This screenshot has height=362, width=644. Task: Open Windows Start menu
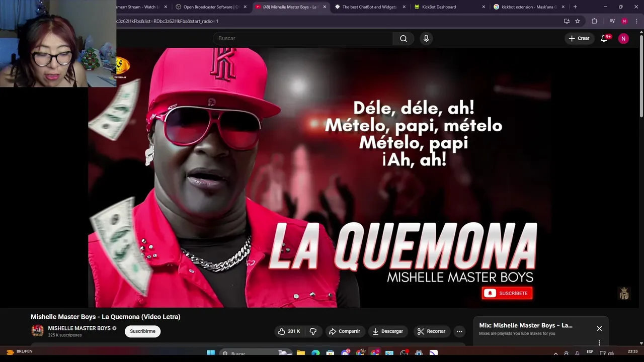tap(211, 353)
